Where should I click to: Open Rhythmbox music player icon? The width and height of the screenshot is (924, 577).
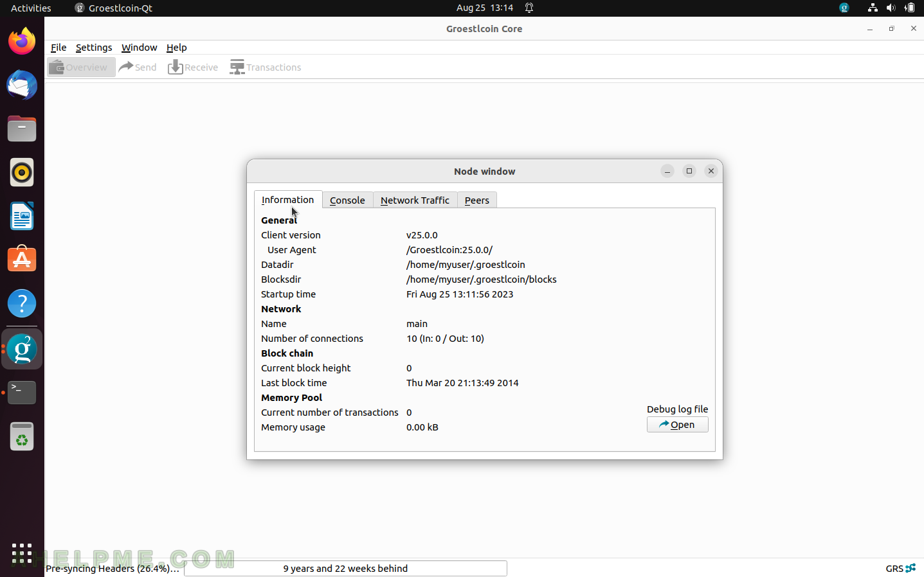click(x=22, y=172)
